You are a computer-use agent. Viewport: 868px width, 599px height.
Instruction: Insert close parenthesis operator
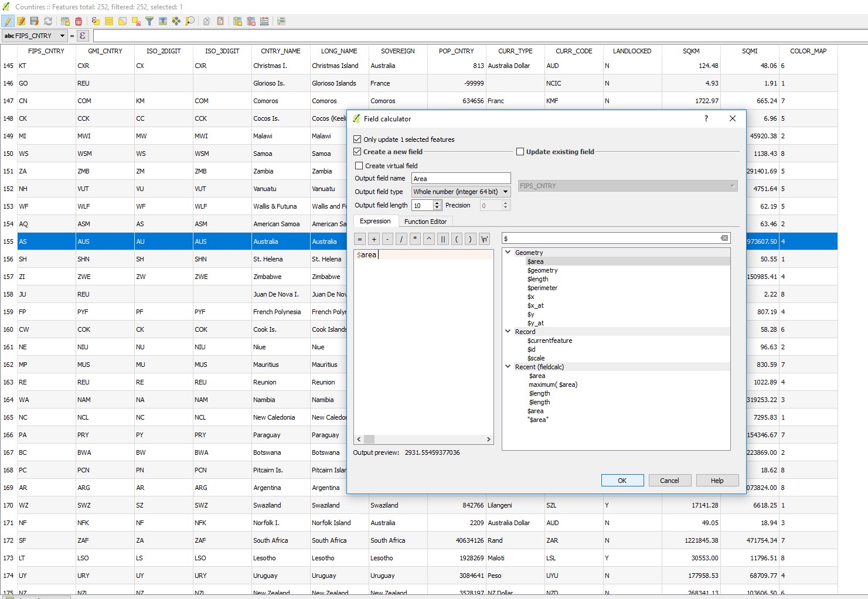(470, 239)
